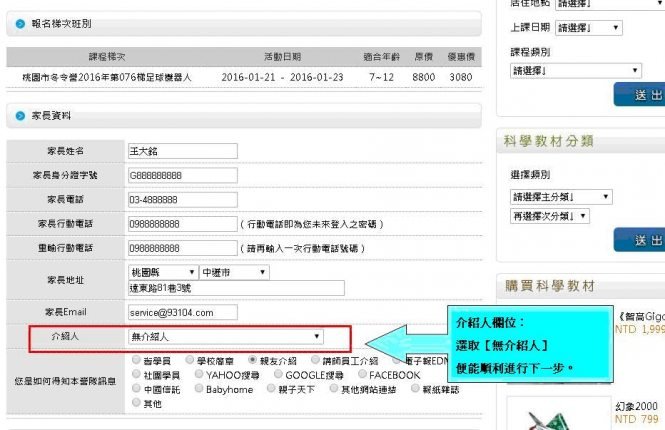The height and width of the screenshot is (430, 665).
Task: Click the blue arrow icon beside 家長資料
Action: click(20, 116)
